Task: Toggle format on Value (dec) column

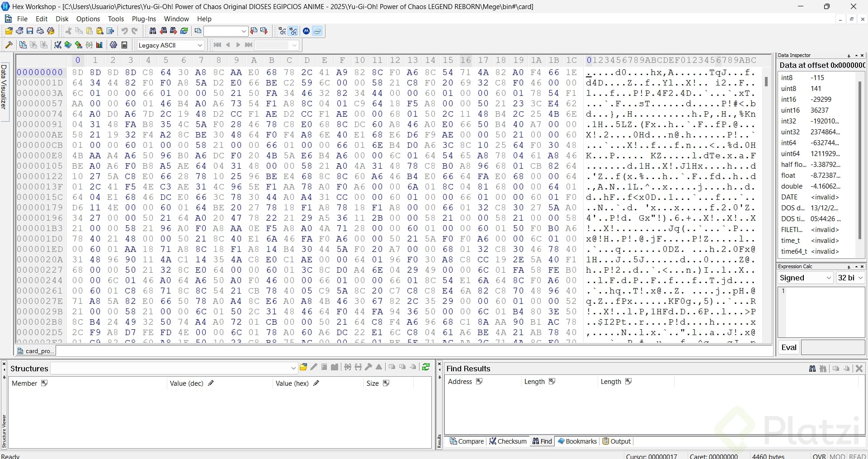Action: click(x=211, y=383)
